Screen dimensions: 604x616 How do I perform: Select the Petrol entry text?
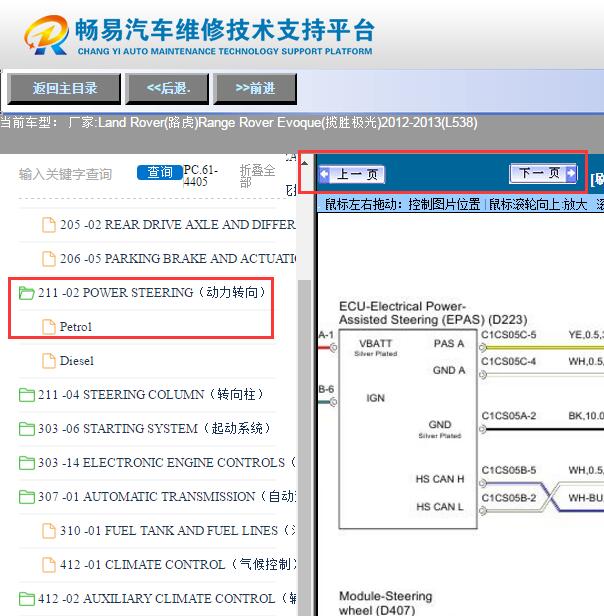[x=75, y=327]
